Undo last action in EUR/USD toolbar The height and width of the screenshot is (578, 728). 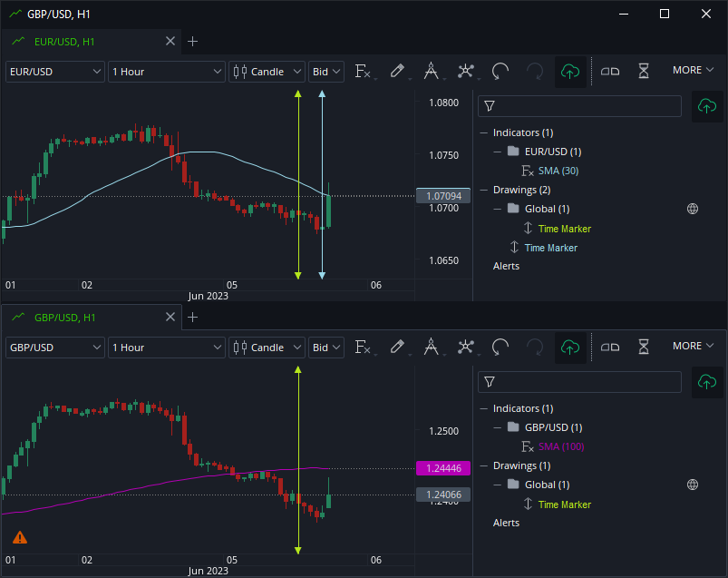pos(500,72)
